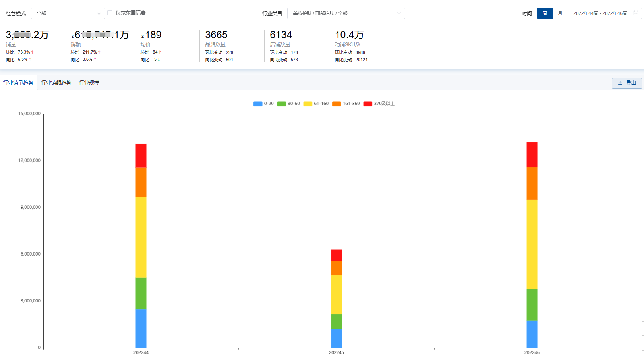Switch to the 行业销额趋势 tab

point(56,83)
